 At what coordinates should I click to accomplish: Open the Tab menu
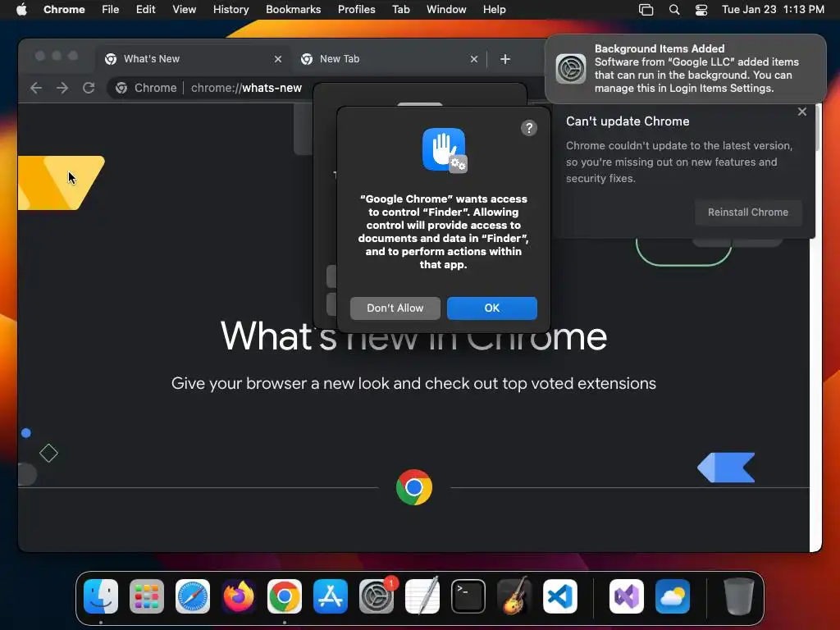coord(400,10)
